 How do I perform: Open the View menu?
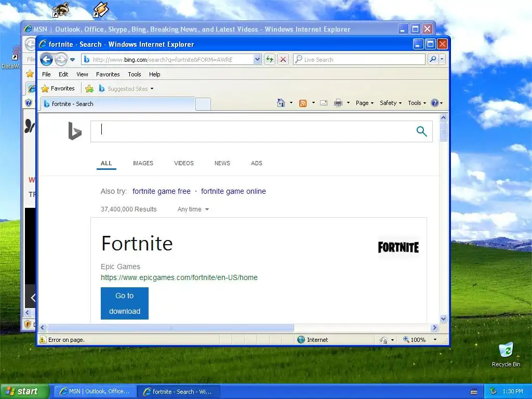pyautogui.click(x=82, y=74)
